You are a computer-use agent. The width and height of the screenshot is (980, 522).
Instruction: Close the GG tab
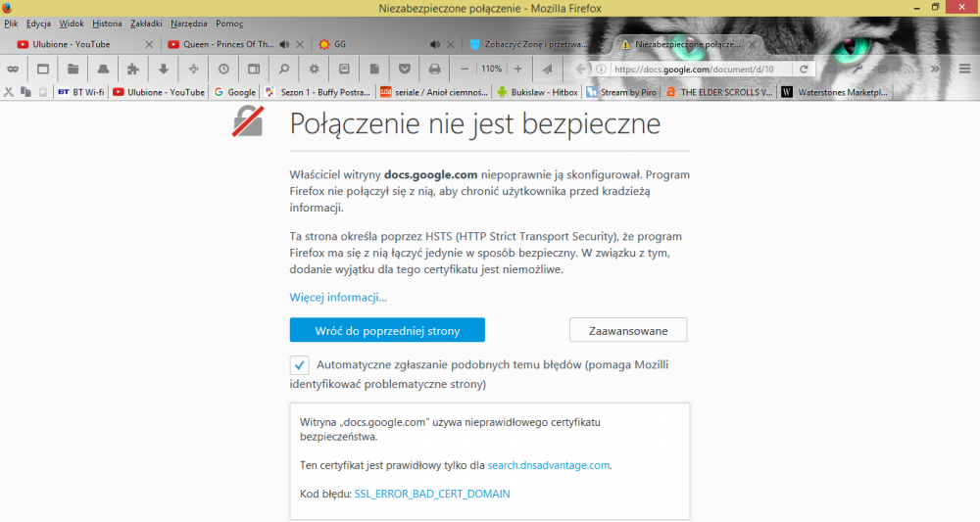450,44
